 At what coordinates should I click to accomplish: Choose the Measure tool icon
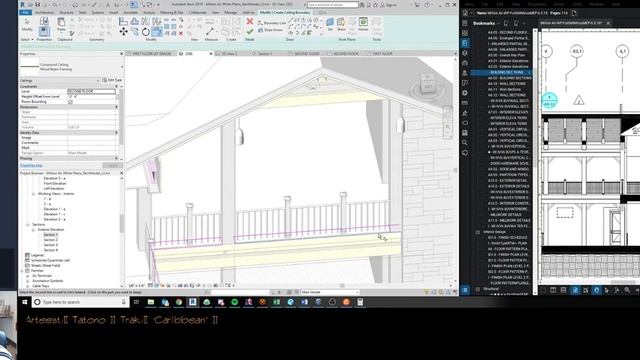tap(211, 31)
